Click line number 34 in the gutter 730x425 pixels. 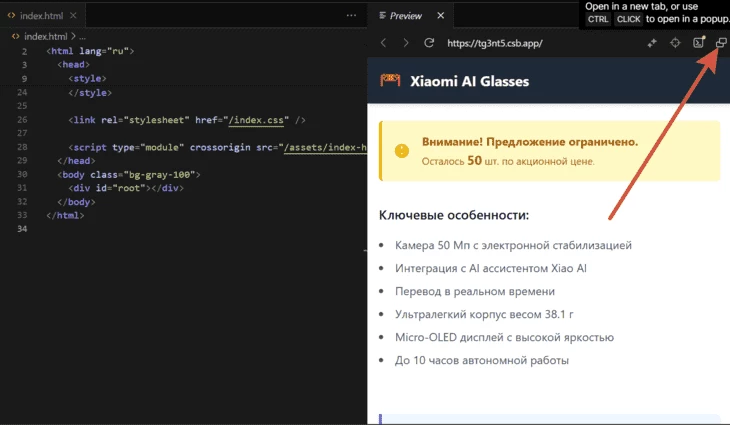tap(22, 229)
